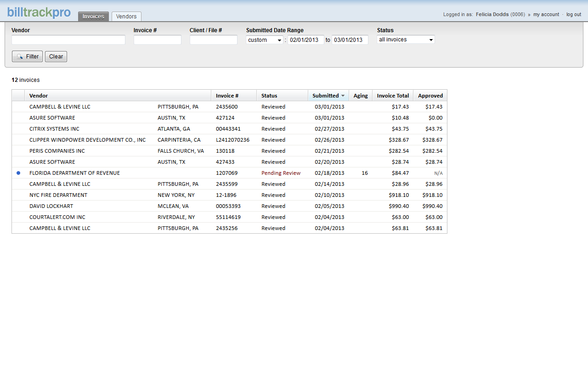Click MCLEAN, VA location cell
Viewport: 588px width, 368px height.
pos(173,206)
